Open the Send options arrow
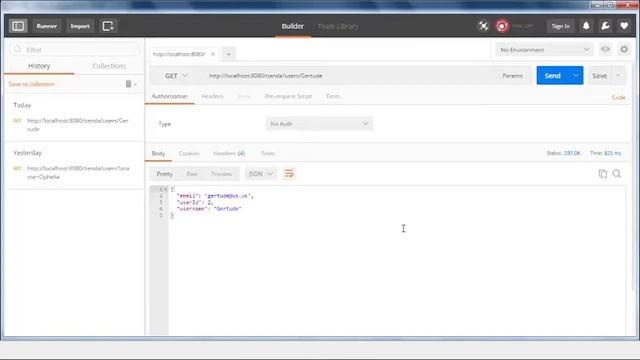This screenshot has width=640, height=360. [x=576, y=76]
